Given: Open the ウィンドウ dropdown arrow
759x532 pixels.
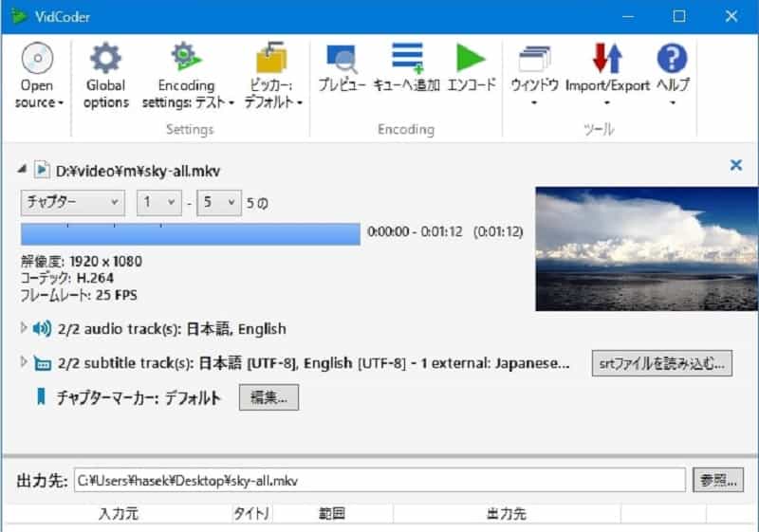Looking at the screenshot, I should (534, 103).
